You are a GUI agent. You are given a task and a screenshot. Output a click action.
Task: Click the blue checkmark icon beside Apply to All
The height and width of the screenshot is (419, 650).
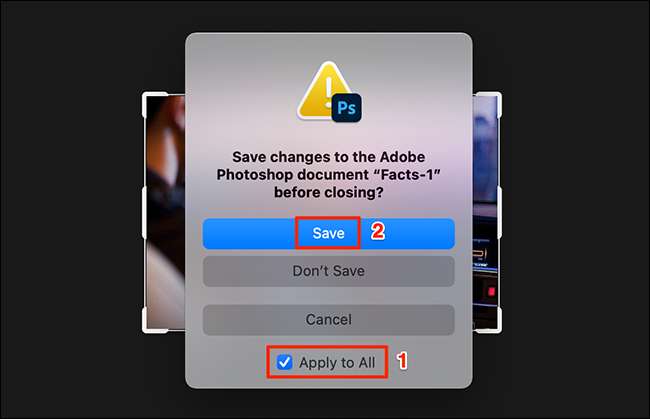284,362
